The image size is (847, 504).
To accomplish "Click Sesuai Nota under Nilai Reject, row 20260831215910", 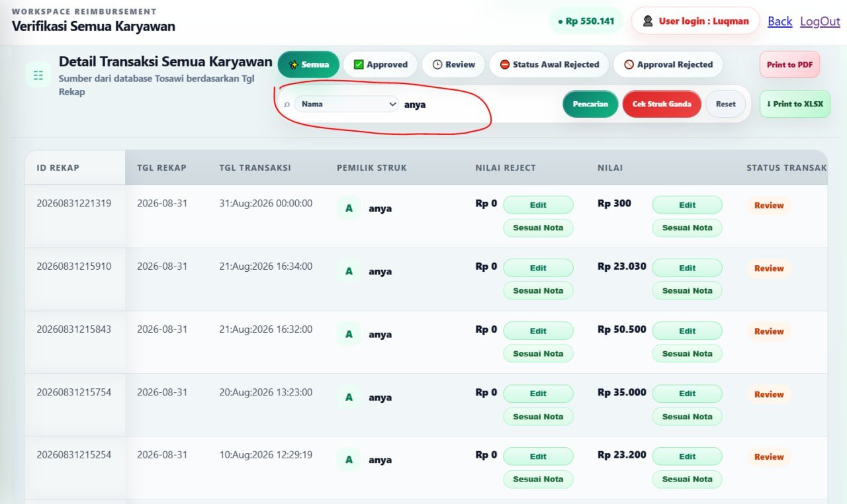I will pos(538,290).
